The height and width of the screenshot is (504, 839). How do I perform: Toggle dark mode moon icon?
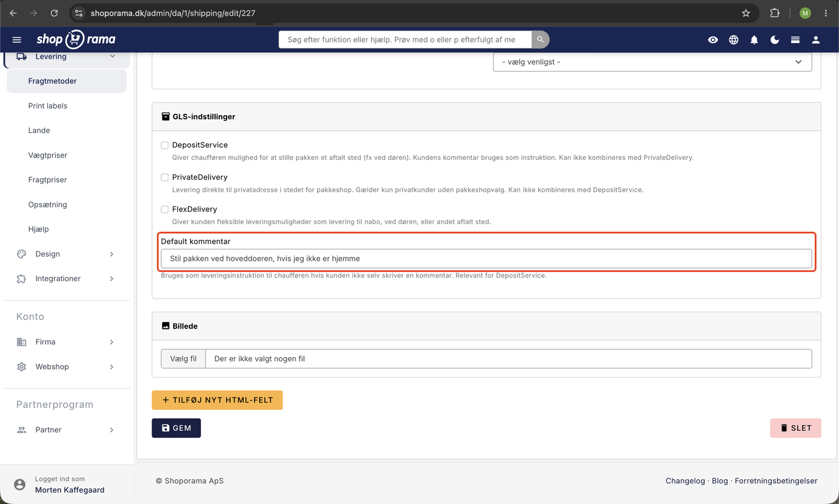[775, 40]
